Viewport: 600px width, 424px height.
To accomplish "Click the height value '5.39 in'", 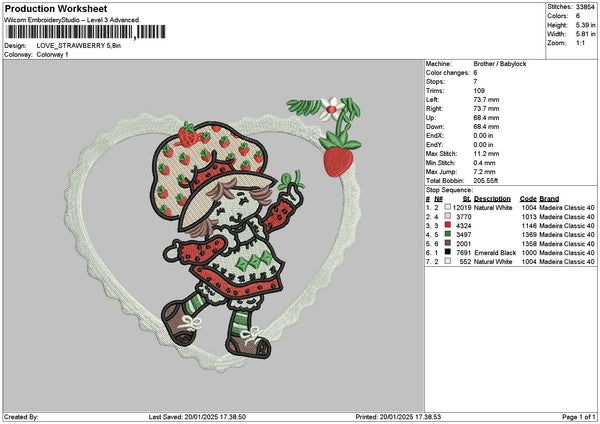I will [585, 25].
